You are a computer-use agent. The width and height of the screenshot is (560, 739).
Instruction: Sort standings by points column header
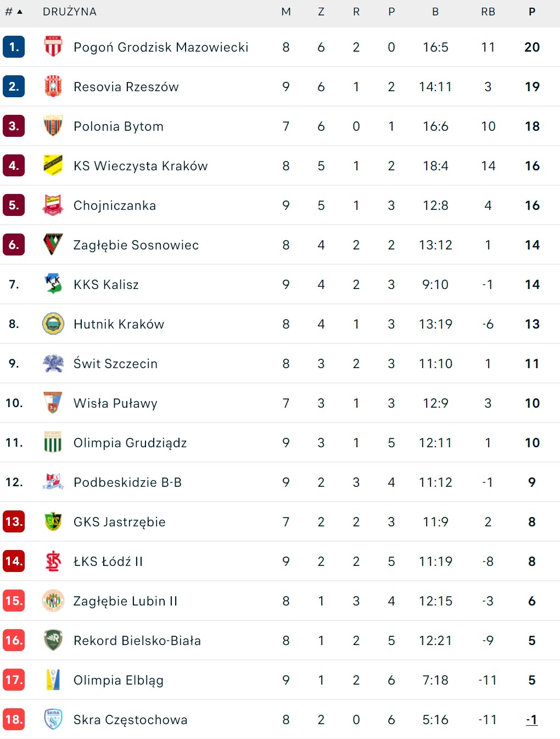[x=532, y=12]
